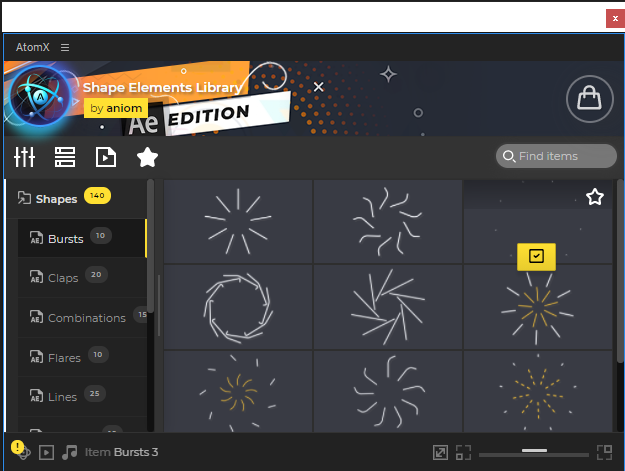Open the AtomX hamburger menu
625x471 pixels.
(x=65, y=47)
